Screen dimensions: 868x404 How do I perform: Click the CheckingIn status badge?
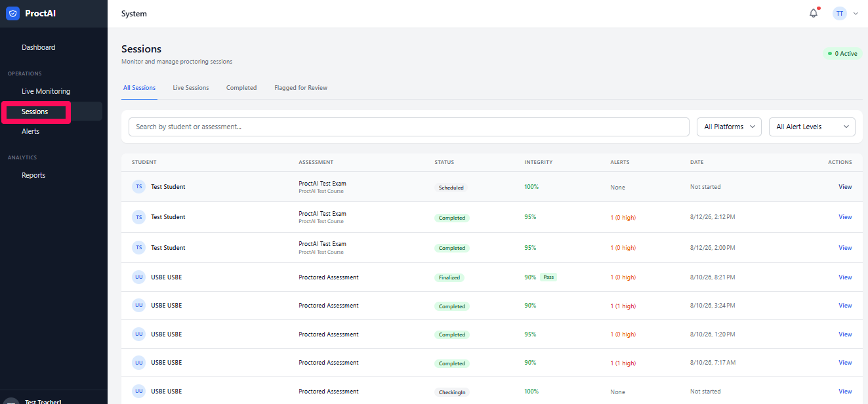[452, 392]
